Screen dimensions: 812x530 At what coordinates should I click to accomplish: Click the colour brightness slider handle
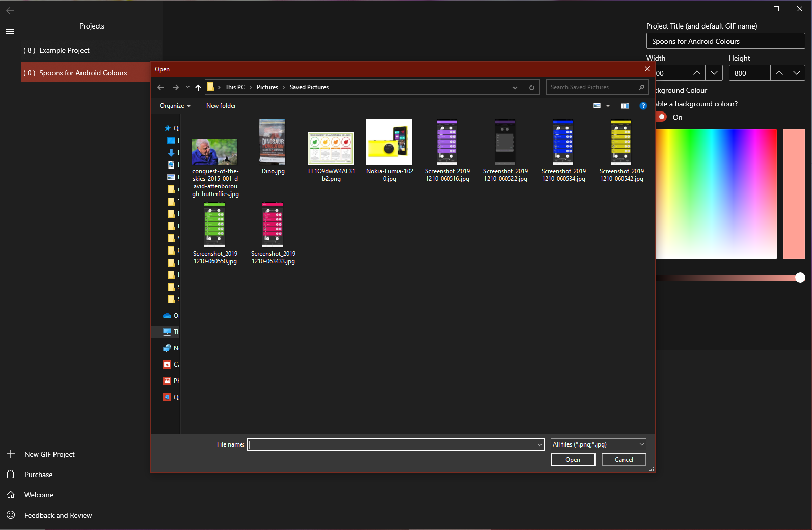point(800,277)
